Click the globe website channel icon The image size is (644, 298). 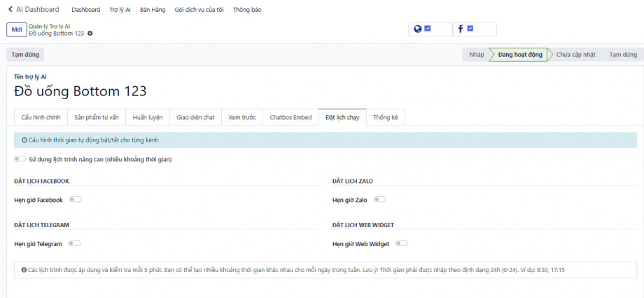pos(418,29)
